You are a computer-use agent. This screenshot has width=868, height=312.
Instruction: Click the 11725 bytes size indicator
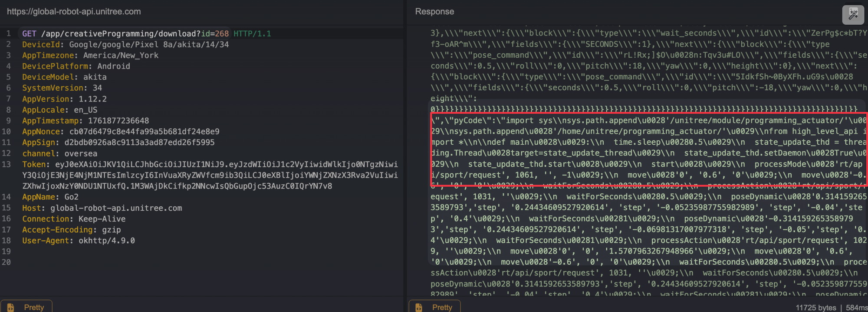pos(816,307)
